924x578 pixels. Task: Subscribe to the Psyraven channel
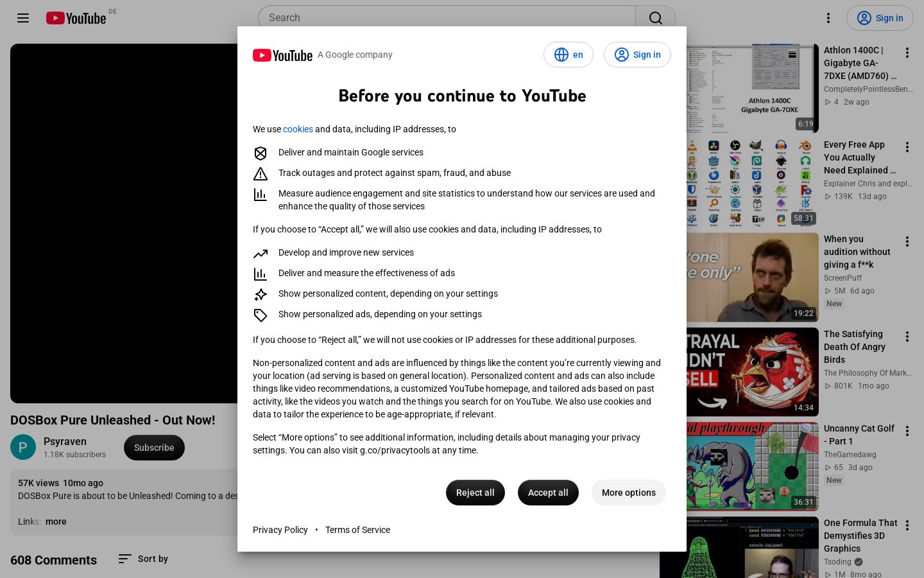(x=154, y=448)
